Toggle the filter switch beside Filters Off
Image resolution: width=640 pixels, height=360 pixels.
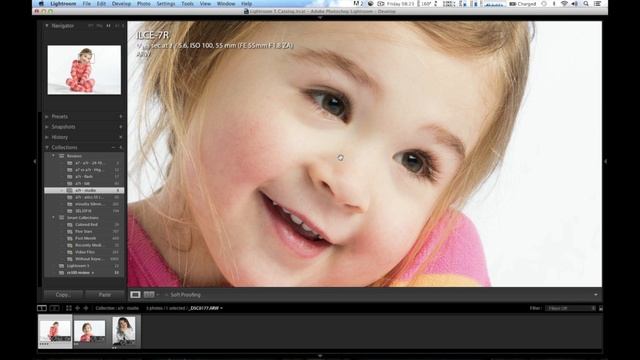click(x=601, y=308)
